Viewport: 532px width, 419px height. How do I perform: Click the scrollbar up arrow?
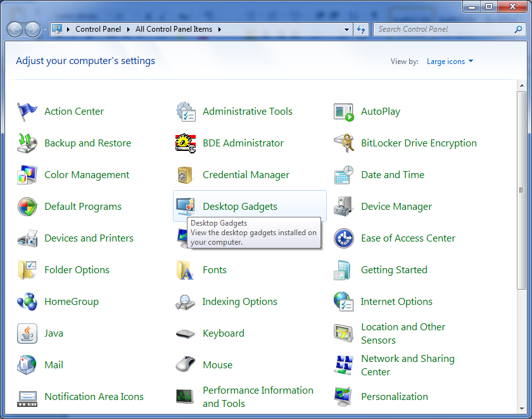point(521,86)
